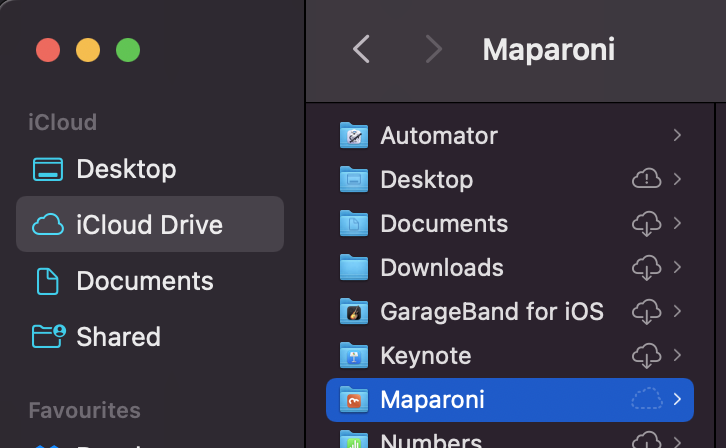Zoom the window with green button

tap(128, 50)
